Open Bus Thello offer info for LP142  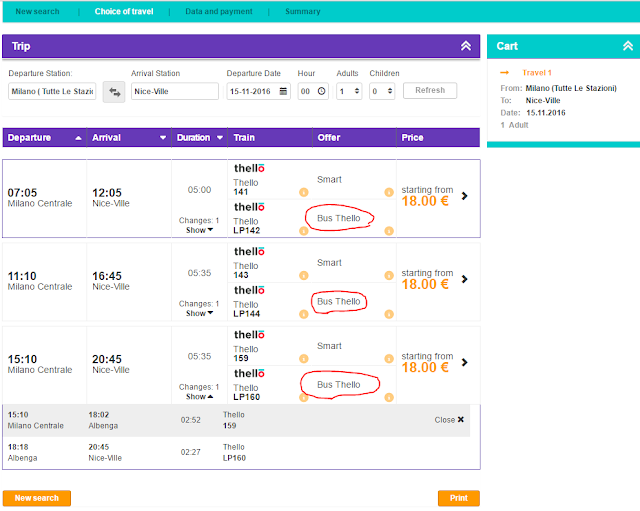pos(389,231)
